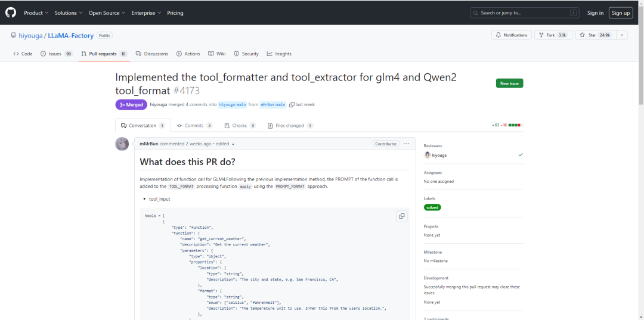Copy the code block contents
The image size is (644, 320).
pos(402,216)
